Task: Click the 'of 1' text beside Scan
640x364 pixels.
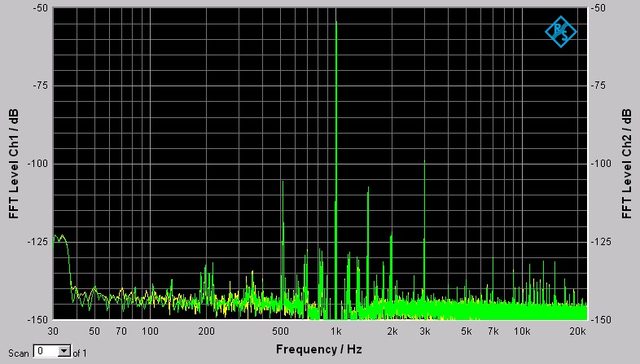Action: [79, 353]
